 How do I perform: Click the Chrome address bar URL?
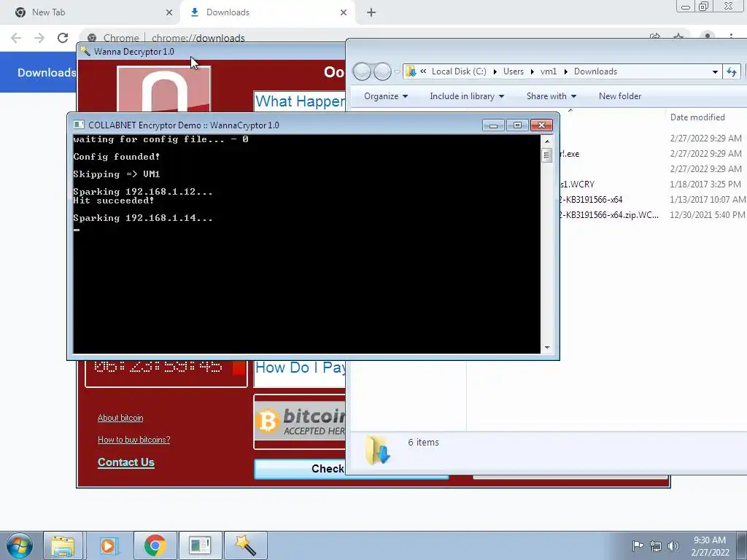[198, 38]
